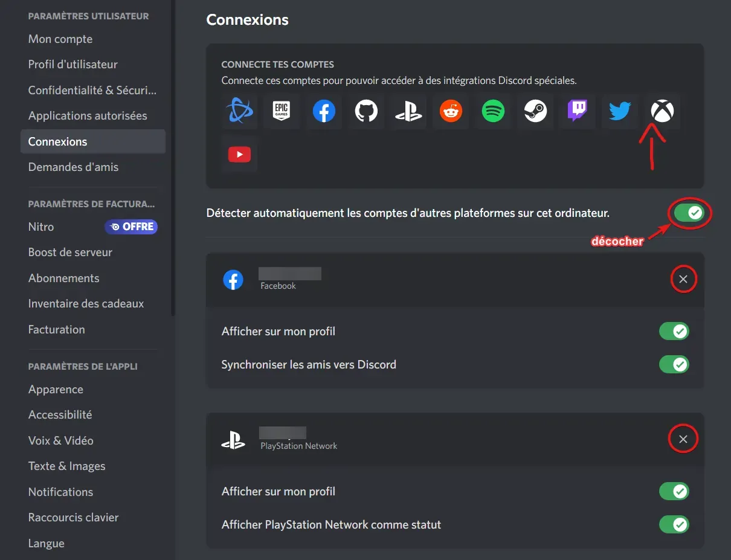Viewport: 731px width, 560px height.
Task: Click the Twitter connection icon
Action: [620, 111]
